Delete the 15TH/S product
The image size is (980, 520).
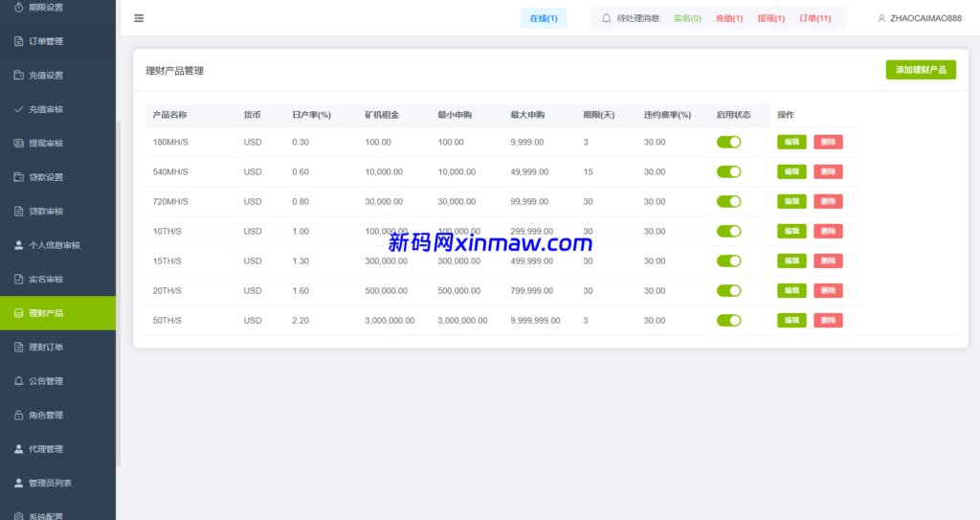pos(828,260)
